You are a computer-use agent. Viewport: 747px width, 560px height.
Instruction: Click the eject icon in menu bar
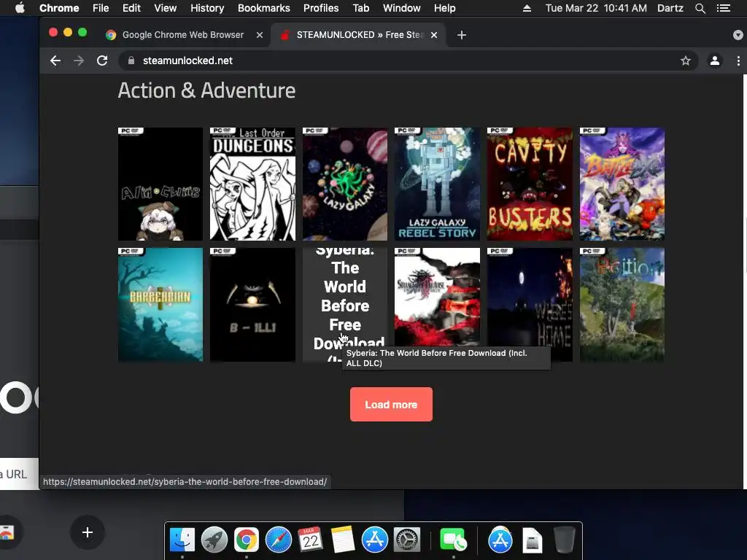527,8
